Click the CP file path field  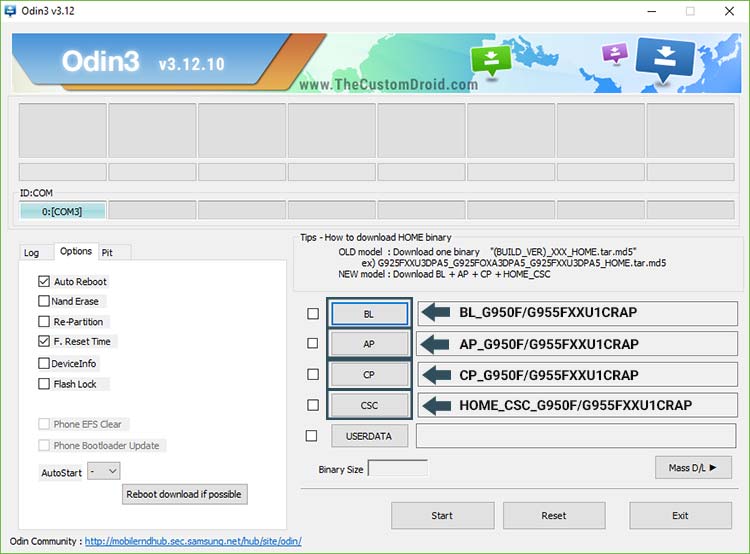pos(577,375)
